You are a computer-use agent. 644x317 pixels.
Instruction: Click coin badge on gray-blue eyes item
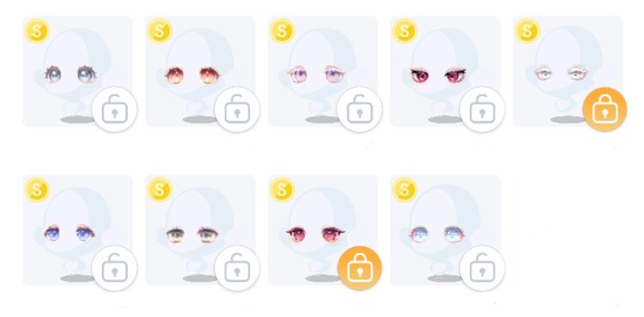[37, 31]
